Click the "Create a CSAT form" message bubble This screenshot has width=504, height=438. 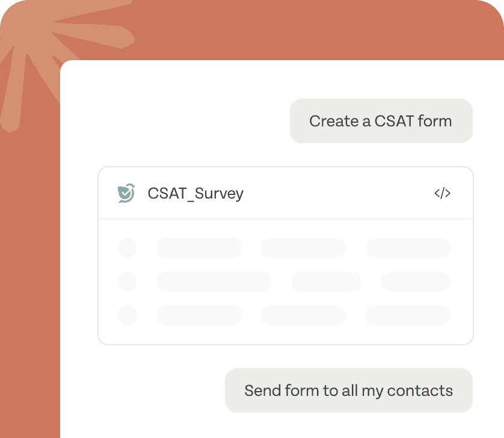381,121
